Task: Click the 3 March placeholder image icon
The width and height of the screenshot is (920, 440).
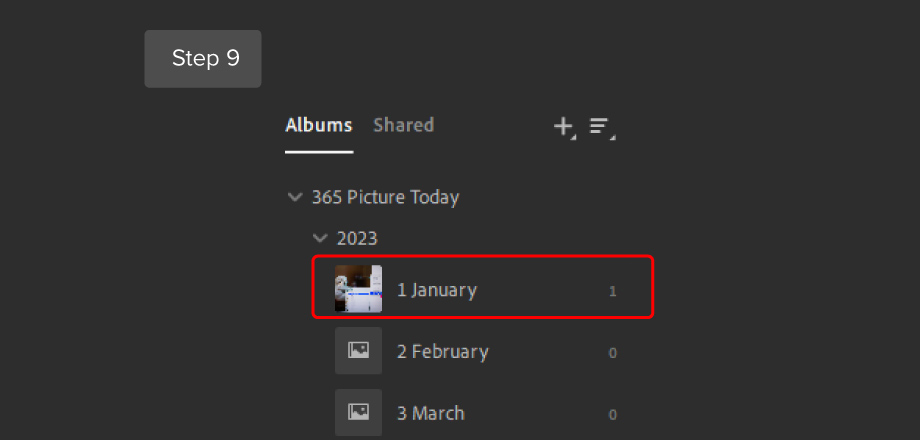Action: pyautogui.click(x=358, y=412)
